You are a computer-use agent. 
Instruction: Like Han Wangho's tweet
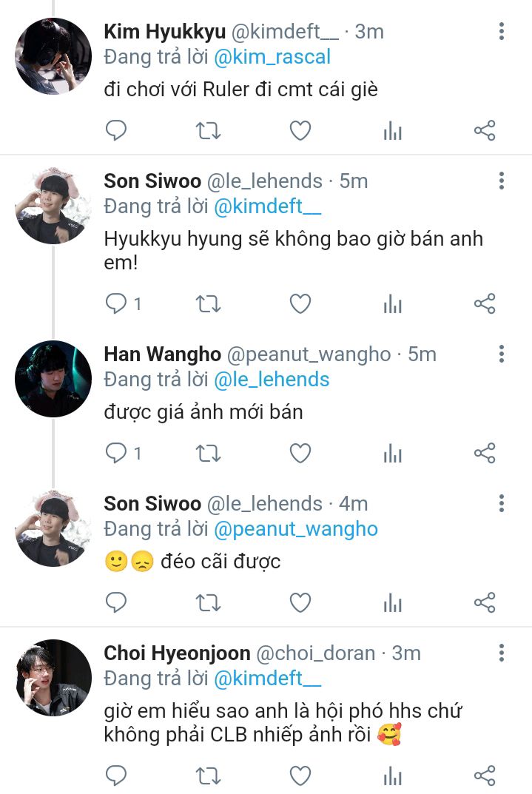300,453
